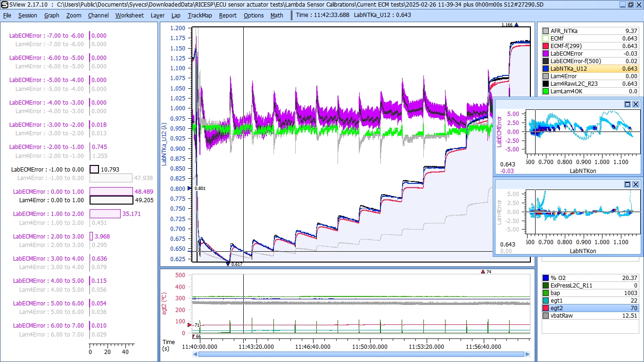Close the LabECMError scatter plot window
Screen dimensions: 644x362
636,104
